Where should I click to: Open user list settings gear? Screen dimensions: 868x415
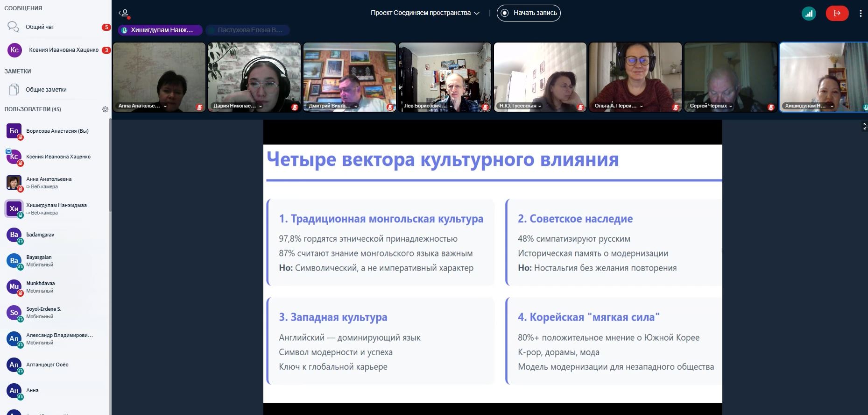coord(105,109)
